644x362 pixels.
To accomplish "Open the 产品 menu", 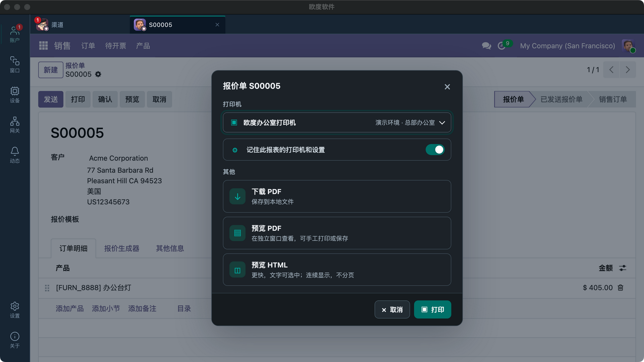I will (x=143, y=46).
